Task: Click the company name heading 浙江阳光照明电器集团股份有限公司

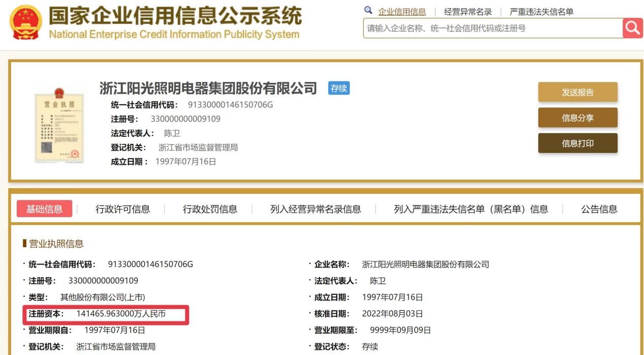Action: 208,88
